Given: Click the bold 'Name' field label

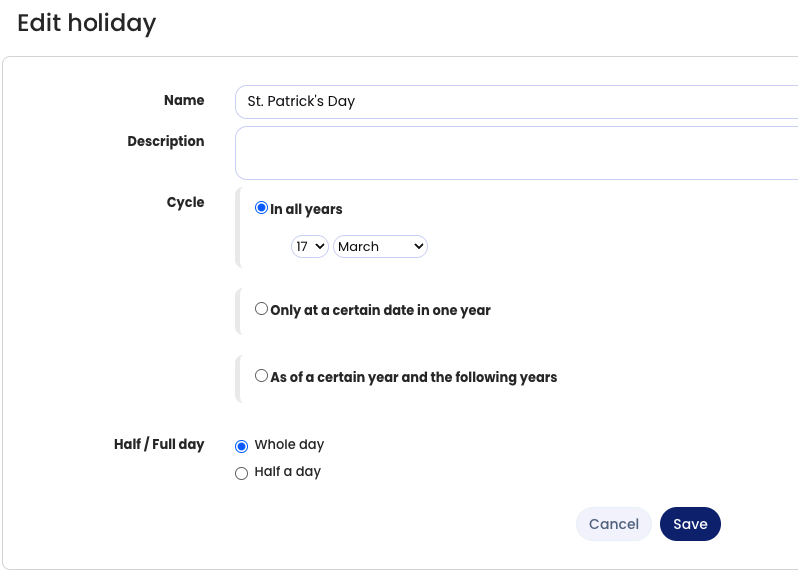Looking at the screenshot, I should point(184,100).
